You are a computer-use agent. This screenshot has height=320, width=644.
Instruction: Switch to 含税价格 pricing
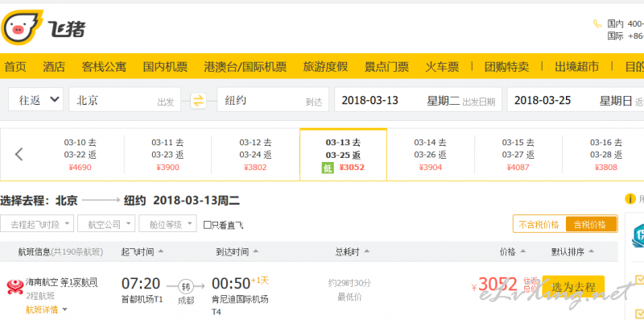pyautogui.click(x=591, y=225)
